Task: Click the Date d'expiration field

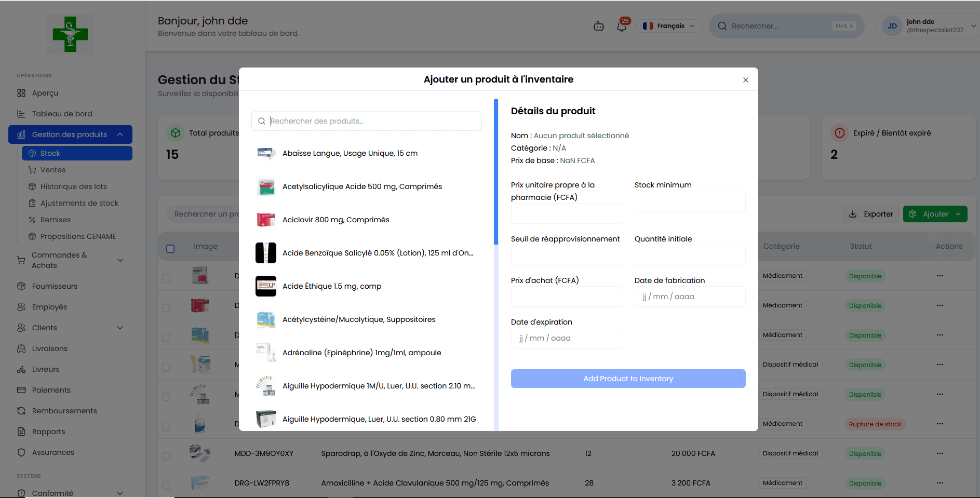Action: click(x=566, y=338)
